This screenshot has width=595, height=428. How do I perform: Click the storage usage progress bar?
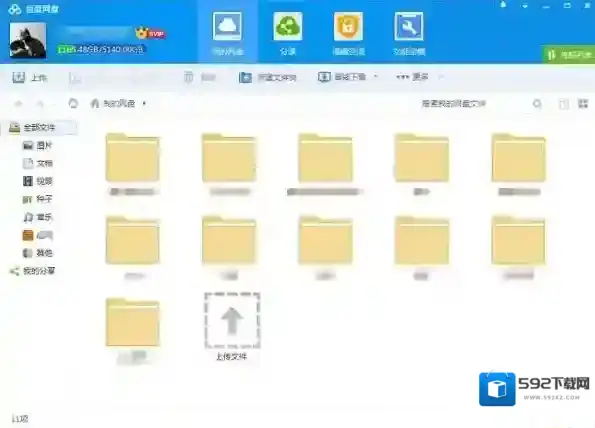click(x=100, y=49)
